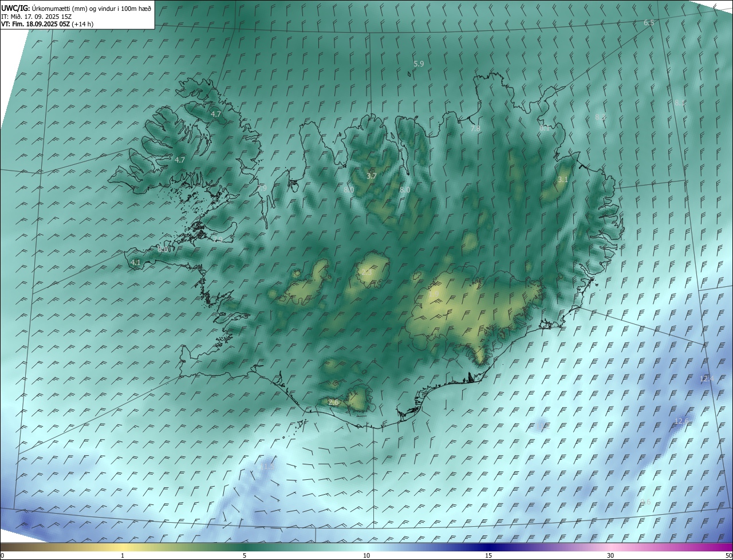Image resolution: width=733 pixels, height=560 pixels.
Task: Click the 3.1 value label on the map
Action: point(563,179)
